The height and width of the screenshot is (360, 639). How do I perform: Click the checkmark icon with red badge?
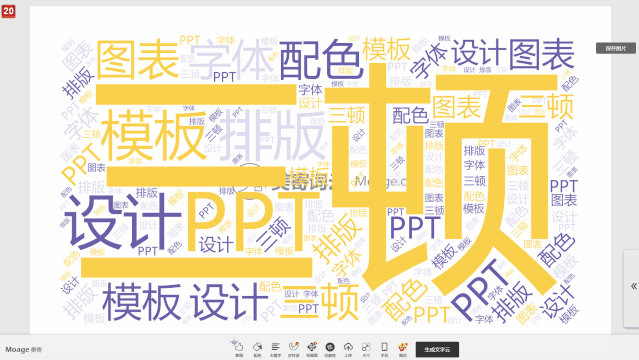(293, 347)
